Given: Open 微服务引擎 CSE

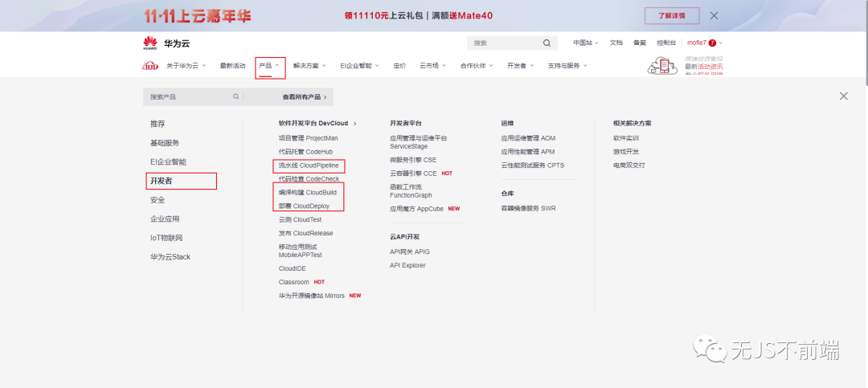Looking at the screenshot, I should 413,160.
